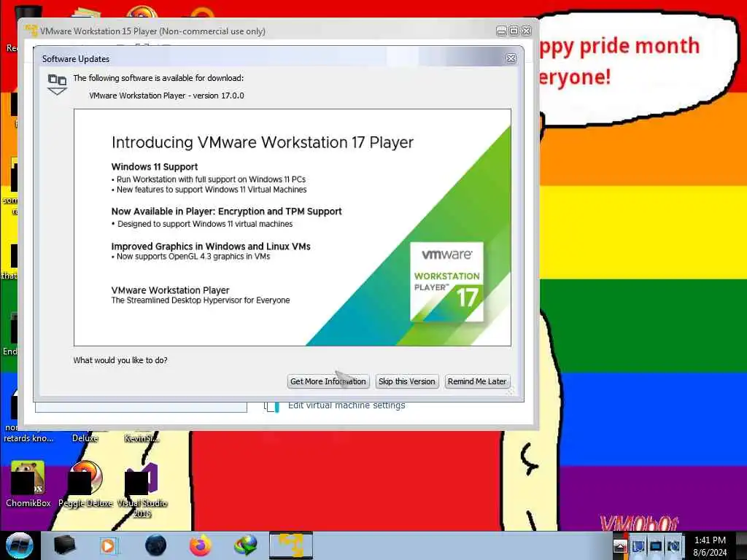
Task: Click the VM list box behind the dialog
Action: tap(141, 407)
